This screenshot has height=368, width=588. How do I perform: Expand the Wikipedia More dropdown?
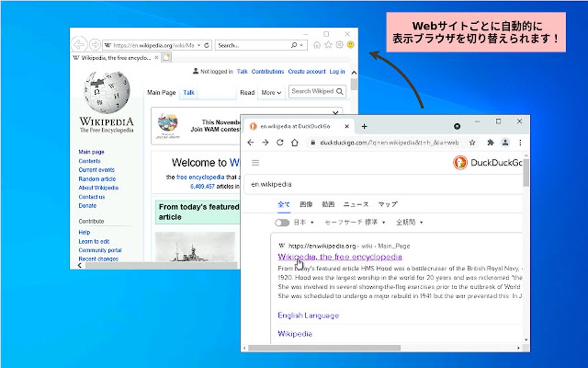click(x=271, y=93)
